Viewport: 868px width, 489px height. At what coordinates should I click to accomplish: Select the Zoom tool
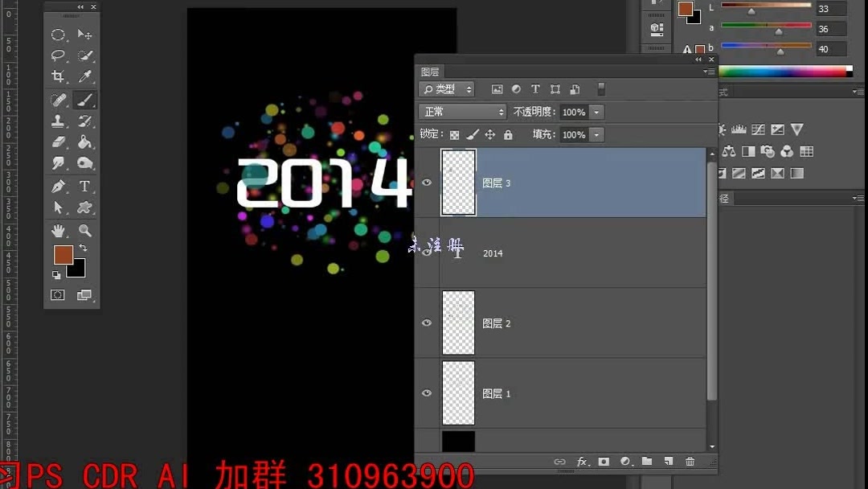coord(85,230)
